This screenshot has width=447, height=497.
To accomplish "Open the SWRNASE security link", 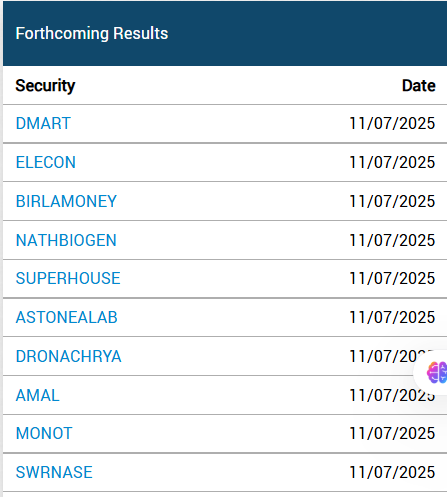I will pyautogui.click(x=54, y=472).
